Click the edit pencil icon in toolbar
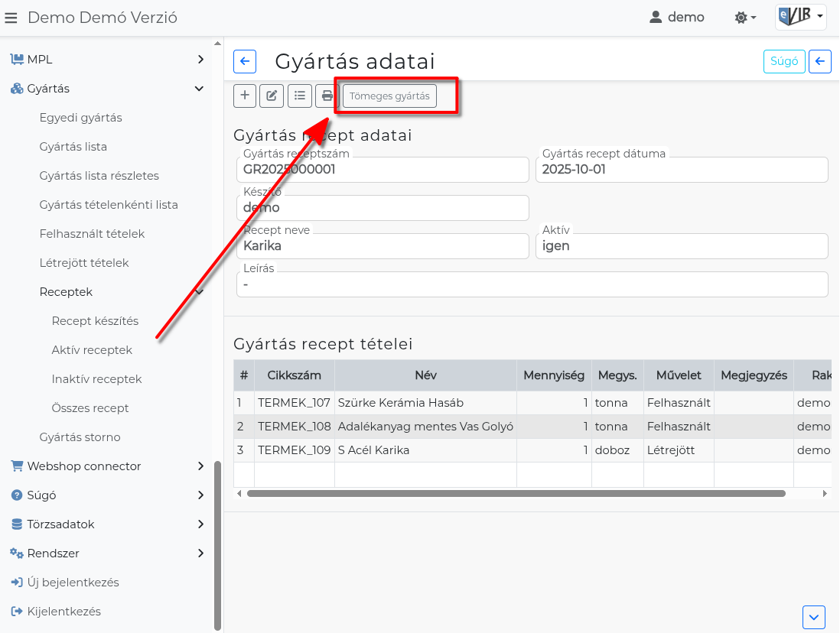This screenshot has height=633, width=840. 272,96
